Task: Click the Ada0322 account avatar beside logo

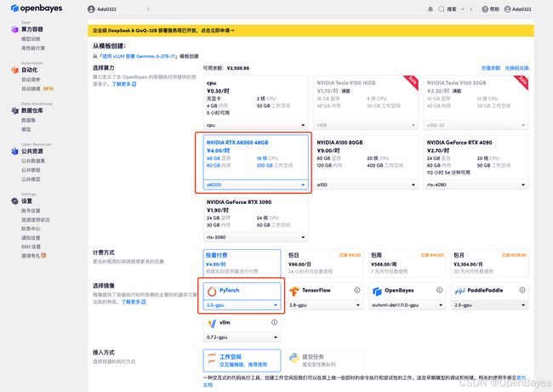Action: (x=91, y=9)
